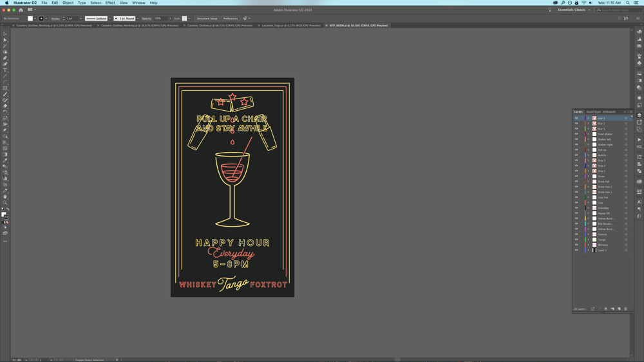644x362 pixels.
Task: Expand the Star 2 layer contents
Action: click(x=588, y=124)
